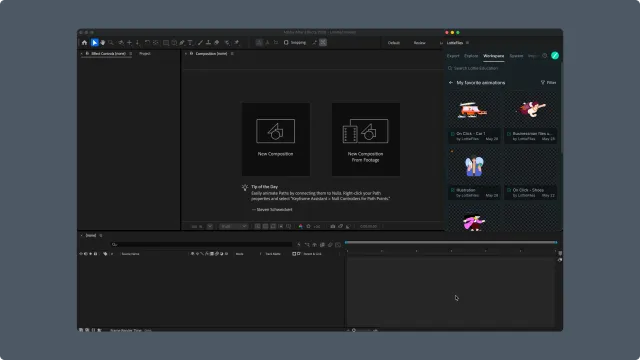Screen dimensions: 640x360
Task: Open the On Click - Car 1 thumbnail
Action: click(473, 110)
